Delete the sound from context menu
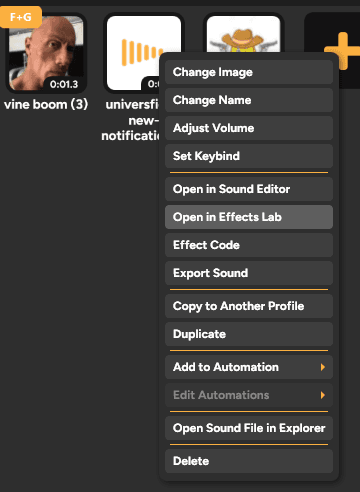 [x=249, y=461]
